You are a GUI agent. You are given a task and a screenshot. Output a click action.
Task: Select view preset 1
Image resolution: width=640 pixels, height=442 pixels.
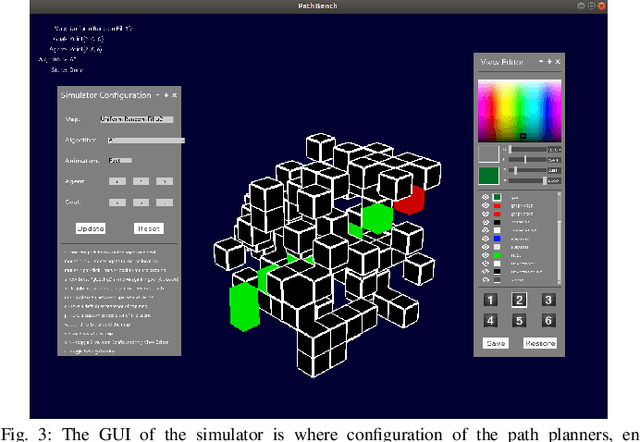point(490,299)
